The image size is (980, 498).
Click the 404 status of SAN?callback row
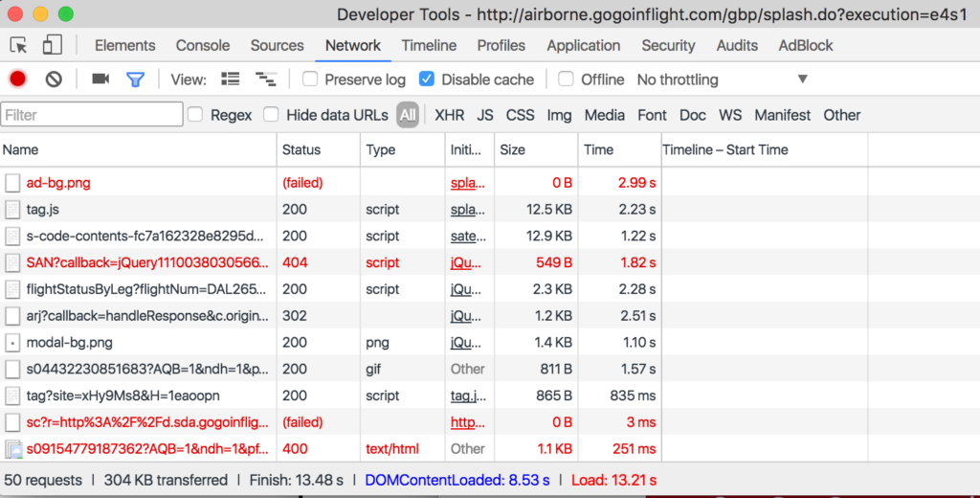pos(295,262)
